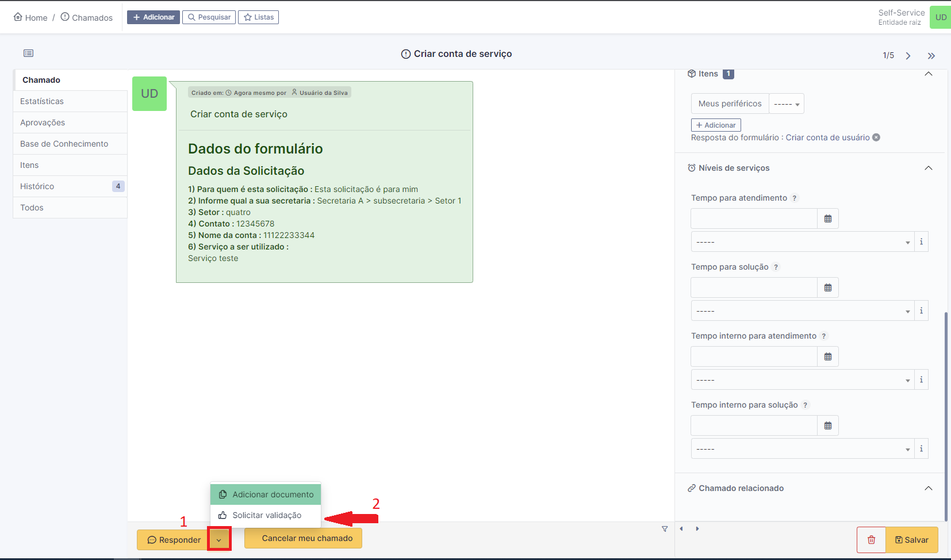Click the trash icon beside Salvar

[871, 540]
